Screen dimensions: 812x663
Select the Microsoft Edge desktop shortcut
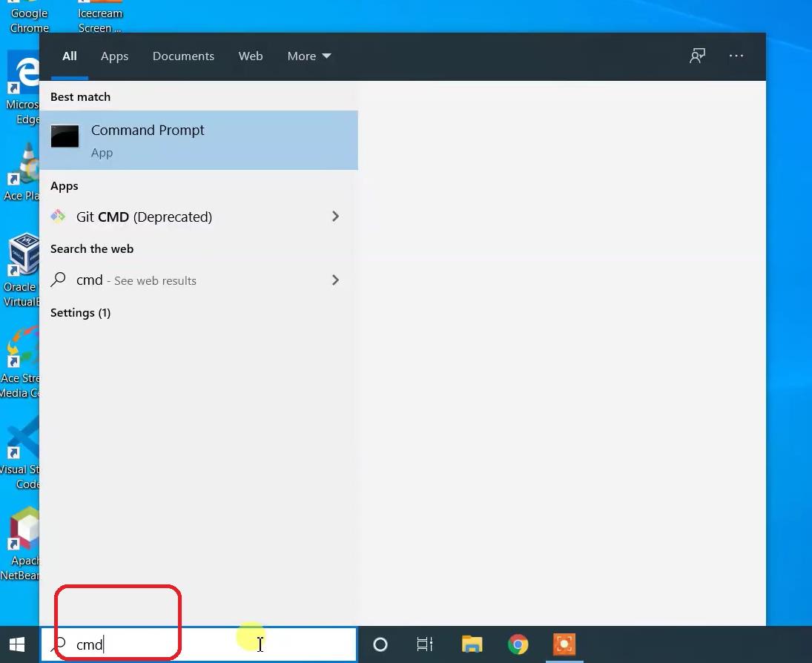point(22,87)
